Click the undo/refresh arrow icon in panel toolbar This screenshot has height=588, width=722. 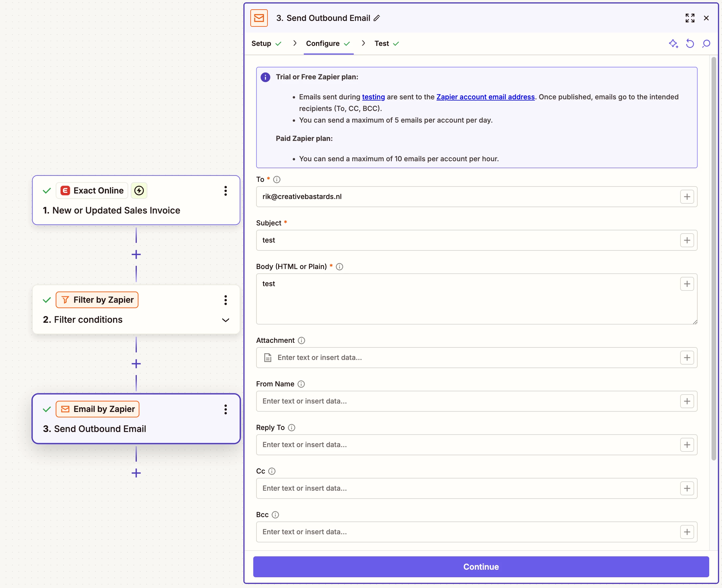point(690,43)
